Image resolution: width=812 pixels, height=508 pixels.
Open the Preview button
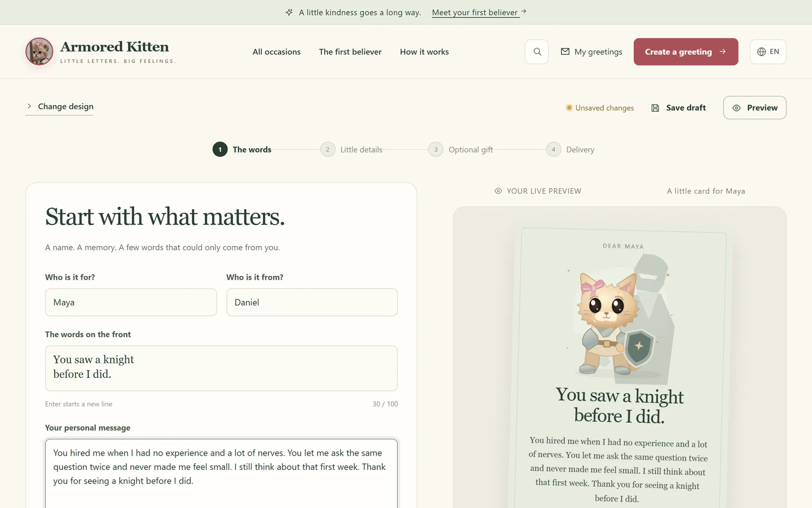(x=755, y=108)
